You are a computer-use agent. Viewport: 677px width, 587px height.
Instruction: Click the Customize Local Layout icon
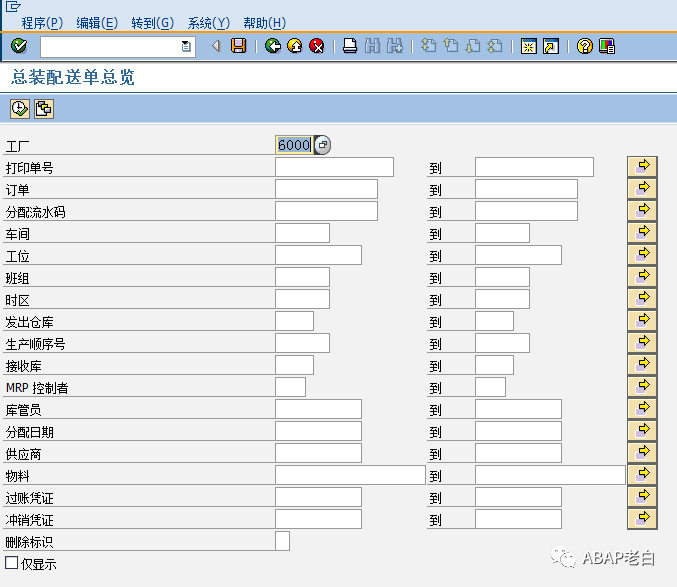click(607, 46)
